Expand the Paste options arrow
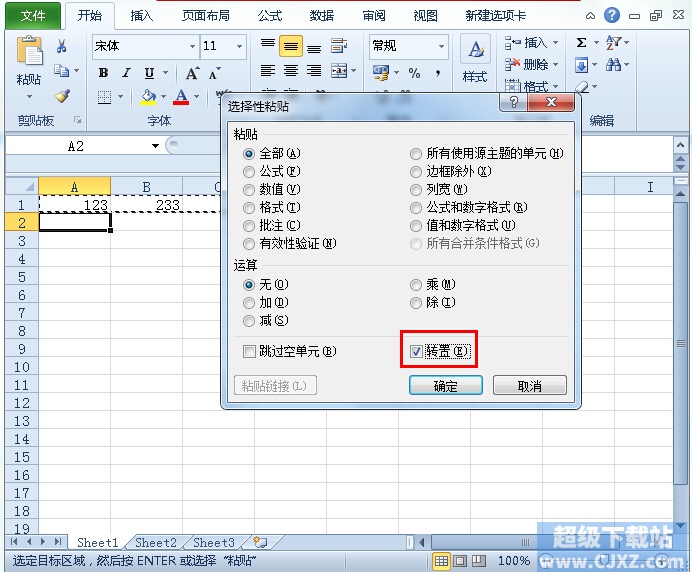692x572 pixels. tap(29, 96)
